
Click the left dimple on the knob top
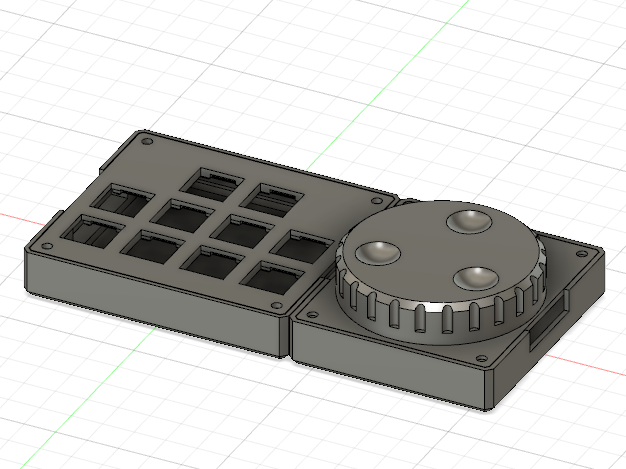point(380,254)
